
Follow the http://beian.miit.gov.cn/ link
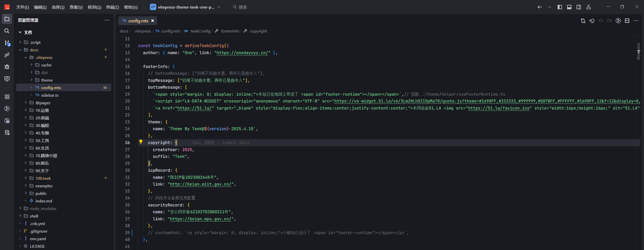(x=200, y=184)
